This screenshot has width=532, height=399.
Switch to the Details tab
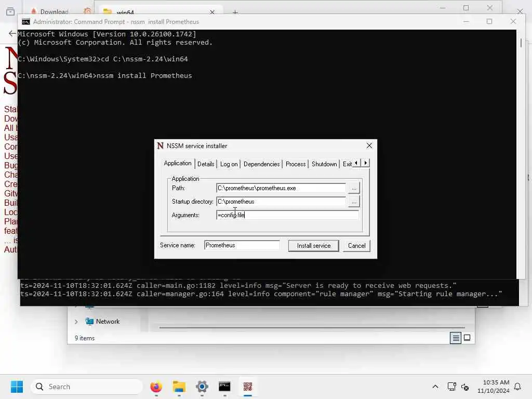click(x=206, y=164)
